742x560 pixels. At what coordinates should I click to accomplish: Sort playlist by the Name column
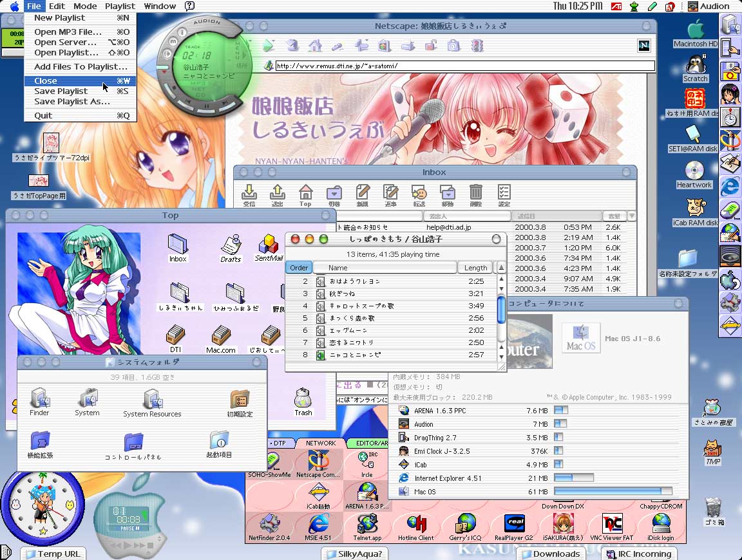(385, 268)
